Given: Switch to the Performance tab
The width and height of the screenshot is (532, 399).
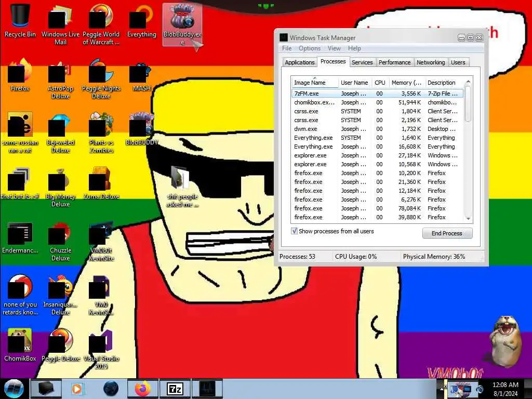Looking at the screenshot, I should tap(395, 62).
